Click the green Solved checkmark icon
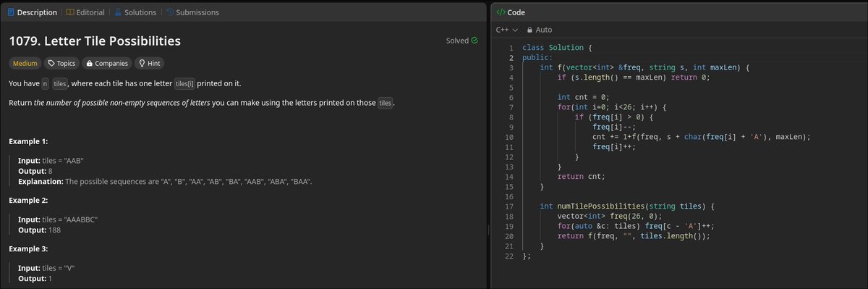The width and height of the screenshot is (868, 289). pyautogui.click(x=475, y=41)
